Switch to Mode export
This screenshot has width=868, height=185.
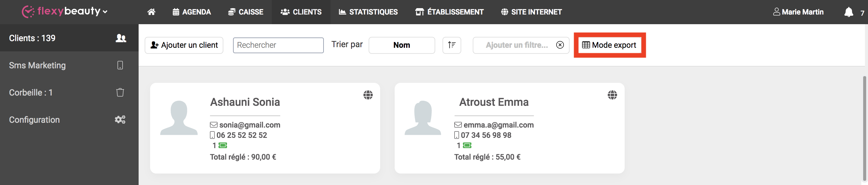(609, 45)
